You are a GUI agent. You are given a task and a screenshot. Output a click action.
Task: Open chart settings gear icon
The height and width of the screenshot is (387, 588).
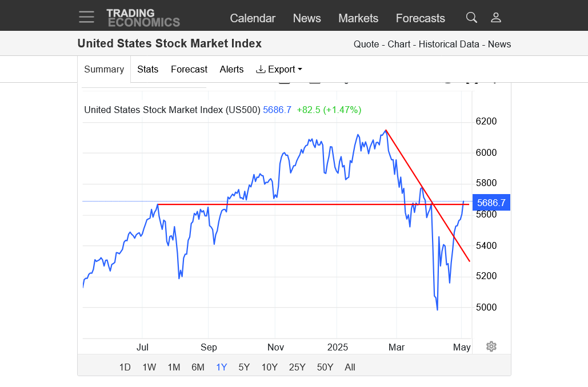tap(491, 346)
